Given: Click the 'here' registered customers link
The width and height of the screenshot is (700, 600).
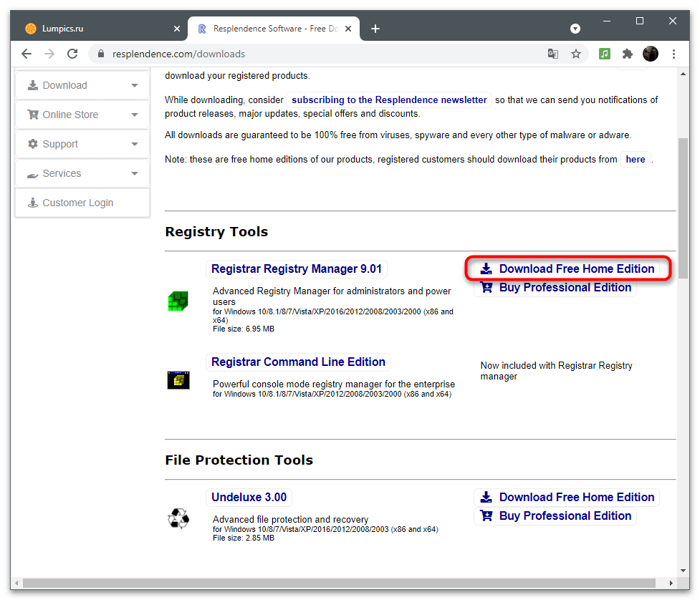Looking at the screenshot, I should click(x=636, y=159).
